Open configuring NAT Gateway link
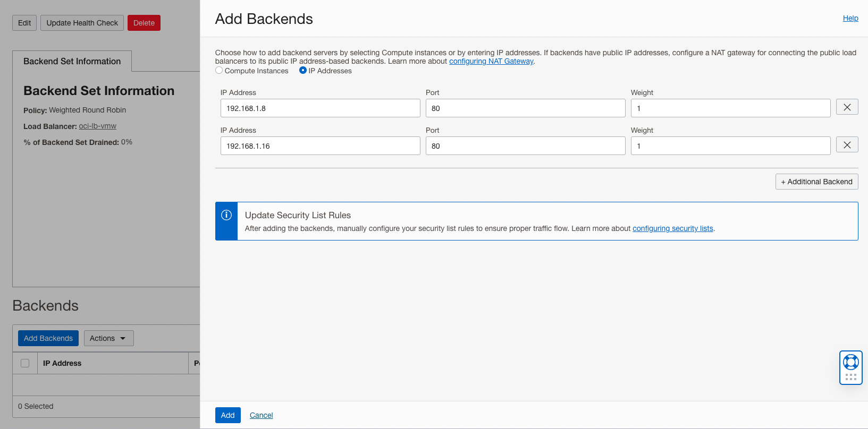 click(491, 61)
